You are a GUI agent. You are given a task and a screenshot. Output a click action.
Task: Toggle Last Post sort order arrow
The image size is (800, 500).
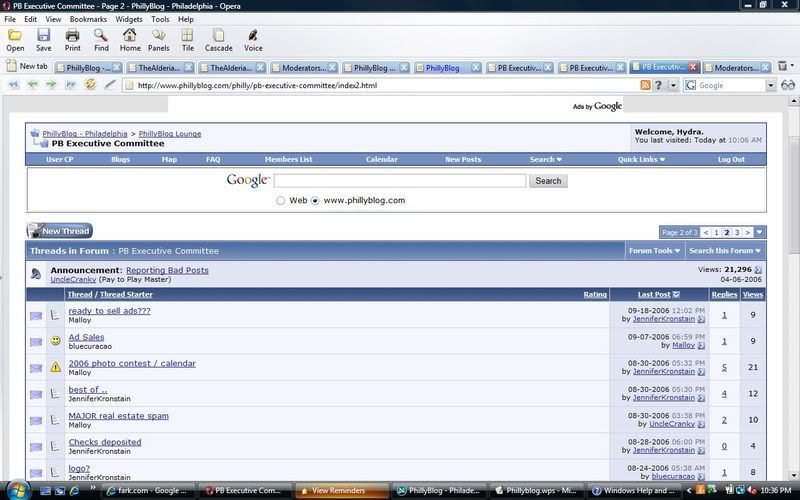pos(676,294)
